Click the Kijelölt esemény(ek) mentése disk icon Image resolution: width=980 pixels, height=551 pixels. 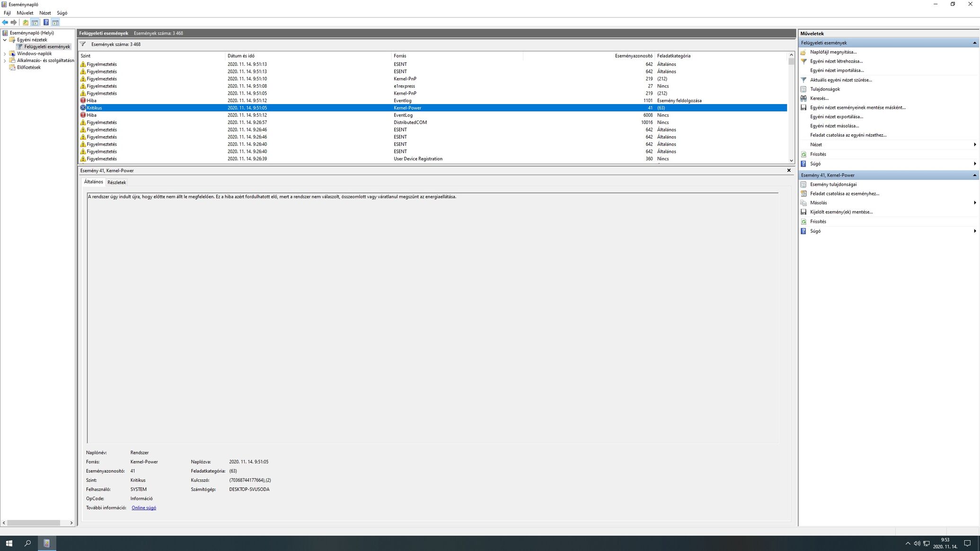tap(803, 212)
